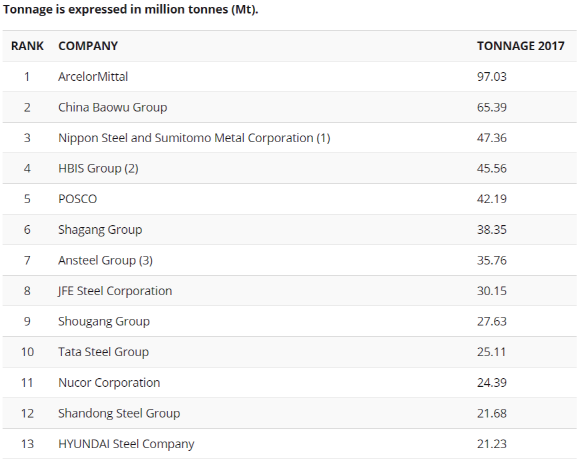This screenshot has width=580, height=459.
Task: Click the COMPANY column header
Action: pos(88,46)
